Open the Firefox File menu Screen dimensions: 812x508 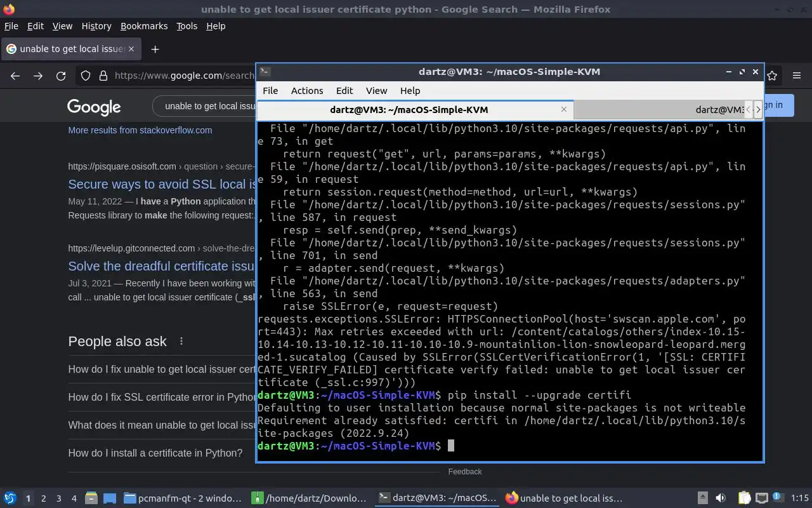[11, 26]
